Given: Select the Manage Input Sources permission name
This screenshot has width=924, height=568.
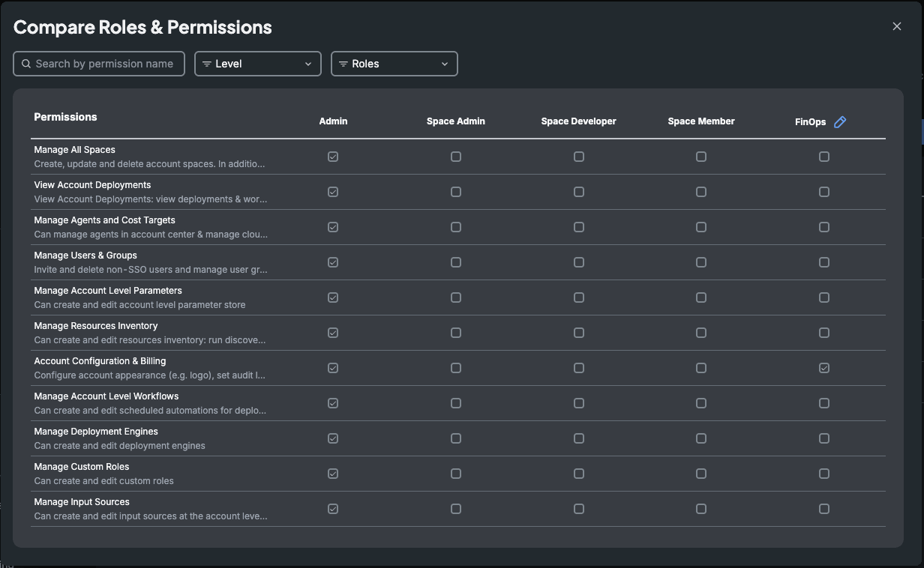Looking at the screenshot, I should (x=82, y=502).
